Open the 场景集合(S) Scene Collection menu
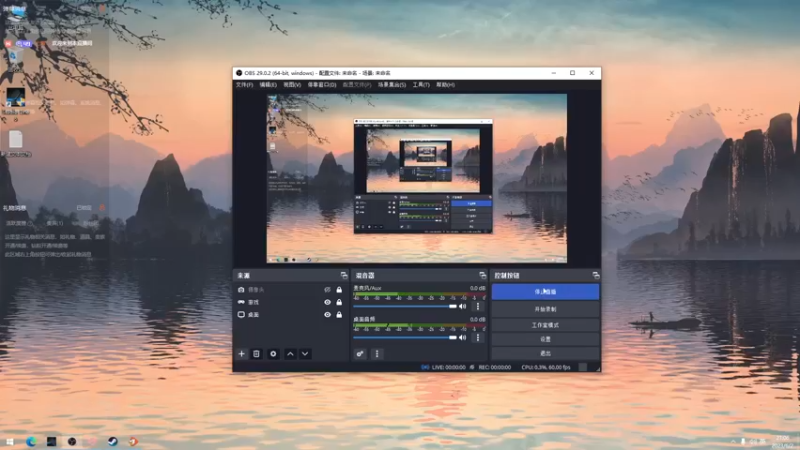 coord(392,85)
